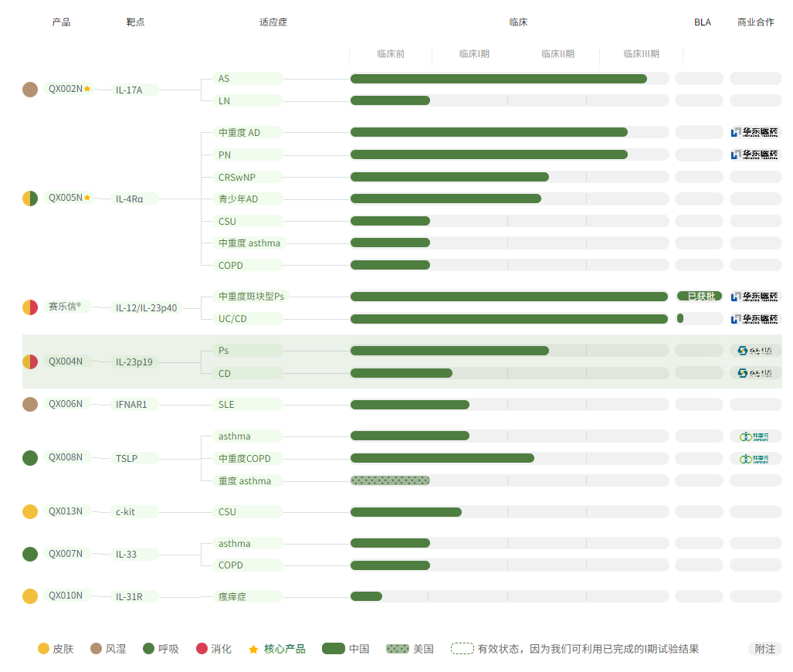Screen dimensions: 793x672
Task: Click the 靶点 column header
Action: pyautogui.click(x=135, y=22)
